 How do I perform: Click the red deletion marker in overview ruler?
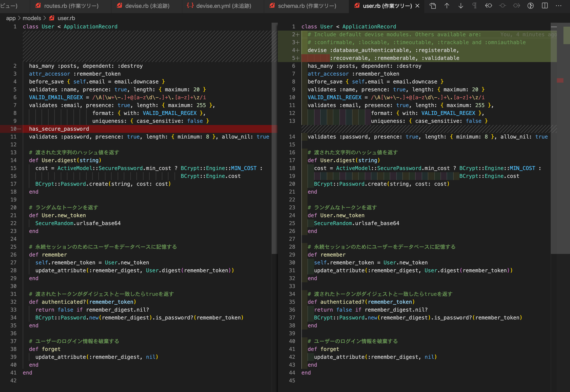pos(560,80)
